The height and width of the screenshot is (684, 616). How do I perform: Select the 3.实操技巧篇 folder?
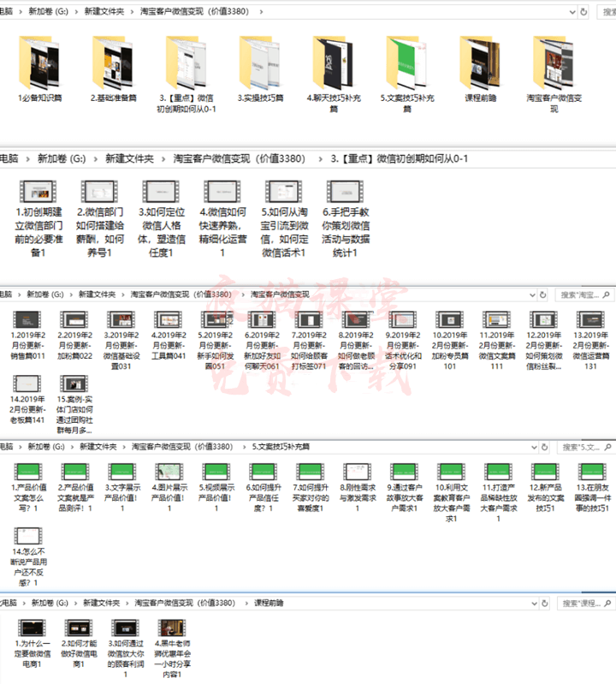click(x=260, y=70)
